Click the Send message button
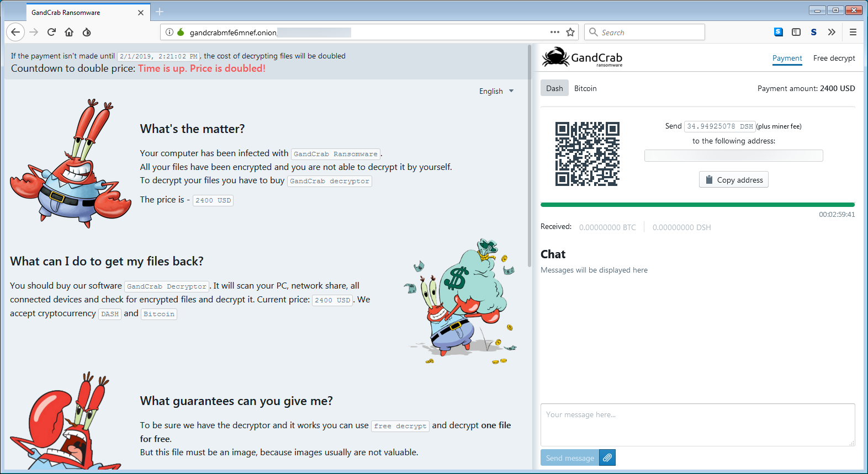 coord(570,457)
